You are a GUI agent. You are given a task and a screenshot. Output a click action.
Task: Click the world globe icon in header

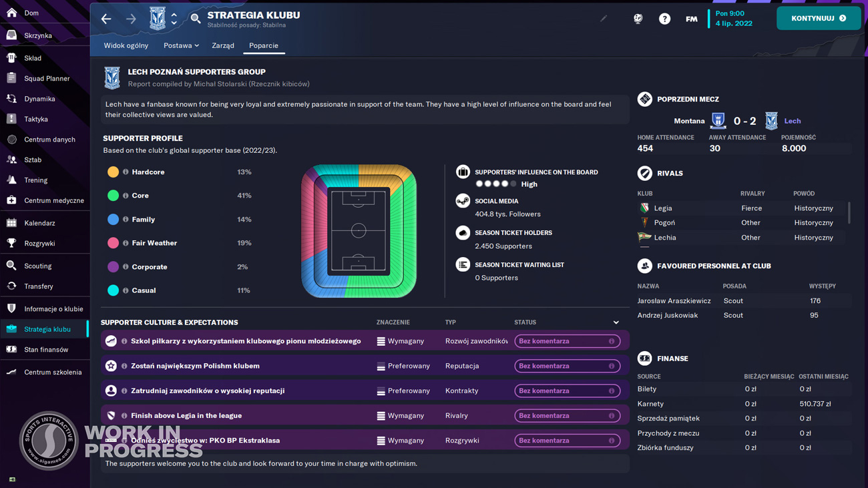pyautogui.click(x=638, y=19)
